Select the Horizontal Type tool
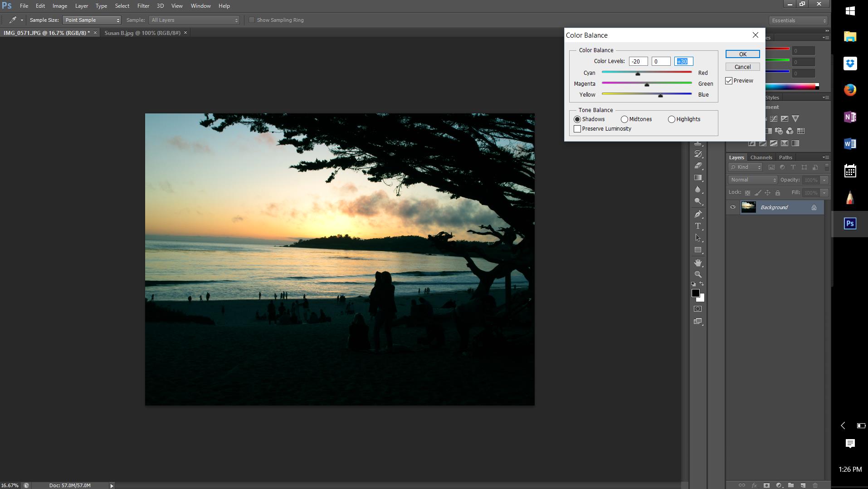Viewport: 868px width, 489px height. click(x=698, y=226)
